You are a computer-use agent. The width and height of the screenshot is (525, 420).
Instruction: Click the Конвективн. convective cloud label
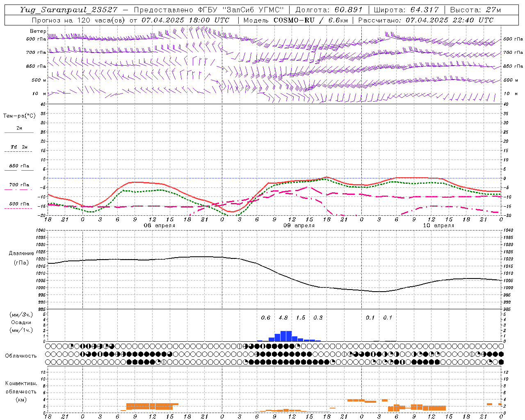(x=21, y=383)
